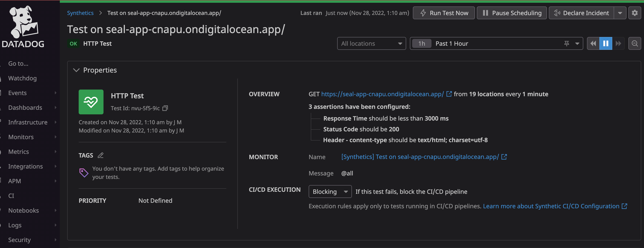Edit tags with the pencil icon
The width and height of the screenshot is (644, 248).
101,155
